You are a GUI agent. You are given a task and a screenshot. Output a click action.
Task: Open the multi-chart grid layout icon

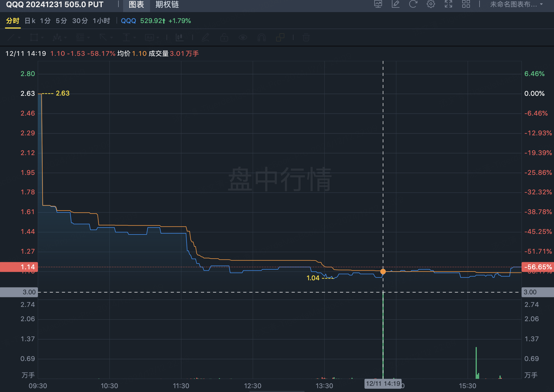[x=466, y=4]
